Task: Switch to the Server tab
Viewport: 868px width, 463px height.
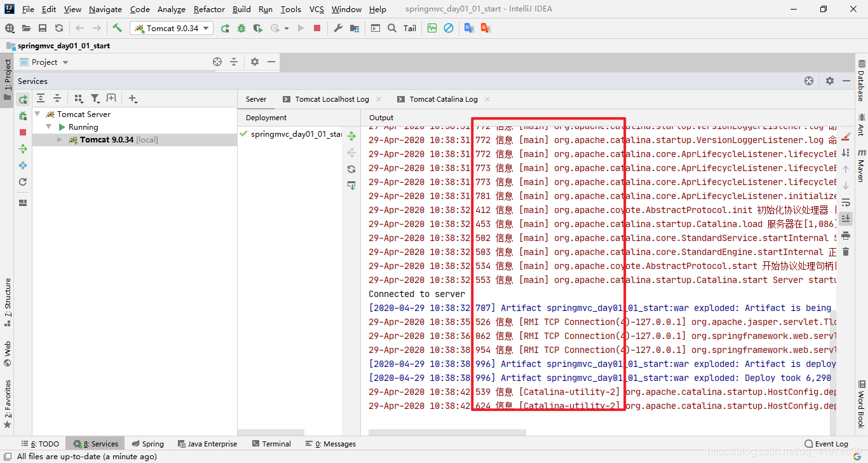Action: pos(256,99)
